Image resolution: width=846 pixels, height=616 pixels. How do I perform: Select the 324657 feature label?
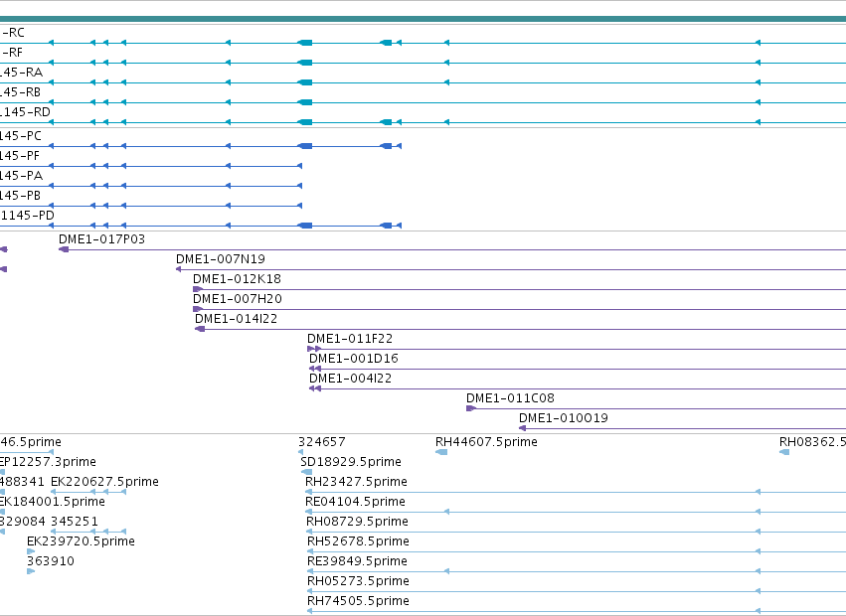click(x=321, y=442)
